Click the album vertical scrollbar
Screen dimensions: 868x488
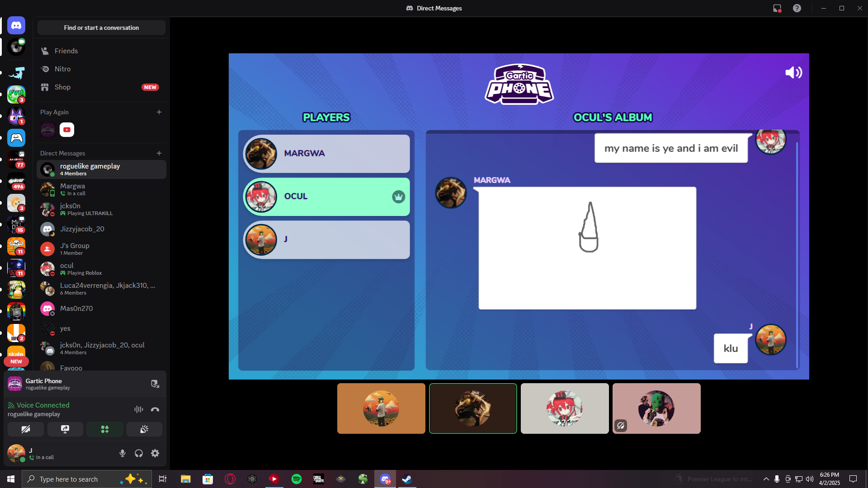pyautogui.click(x=797, y=253)
